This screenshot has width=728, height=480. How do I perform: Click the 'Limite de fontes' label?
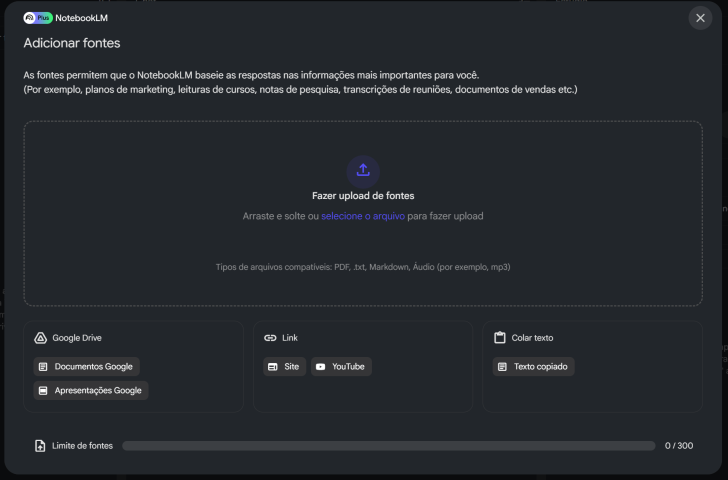[82, 446]
